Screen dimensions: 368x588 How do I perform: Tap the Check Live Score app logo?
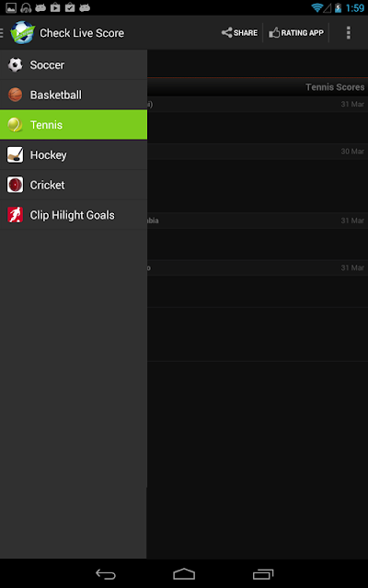(22, 33)
